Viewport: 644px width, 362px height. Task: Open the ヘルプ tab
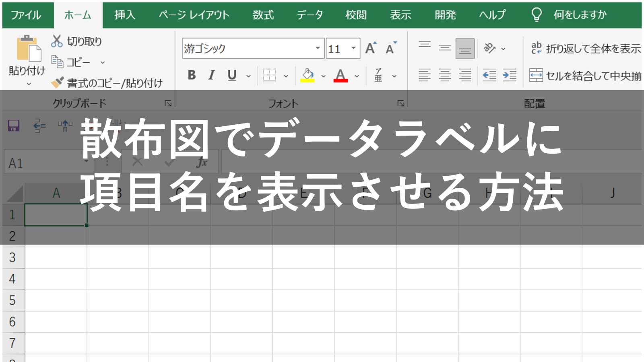tap(492, 15)
